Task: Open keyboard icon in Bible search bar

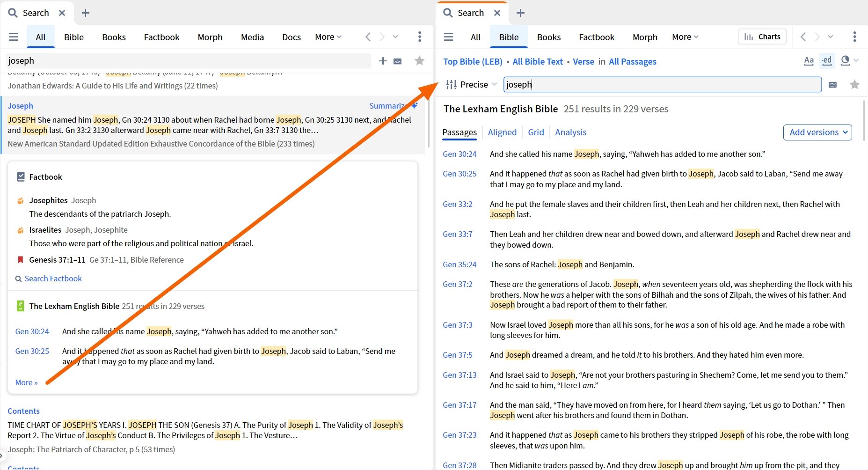Action: click(833, 85)
